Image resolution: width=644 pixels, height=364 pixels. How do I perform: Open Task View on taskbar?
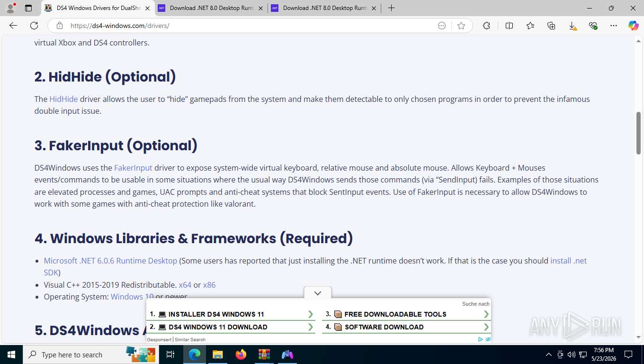pyautogui.click(x=171, y=355)
